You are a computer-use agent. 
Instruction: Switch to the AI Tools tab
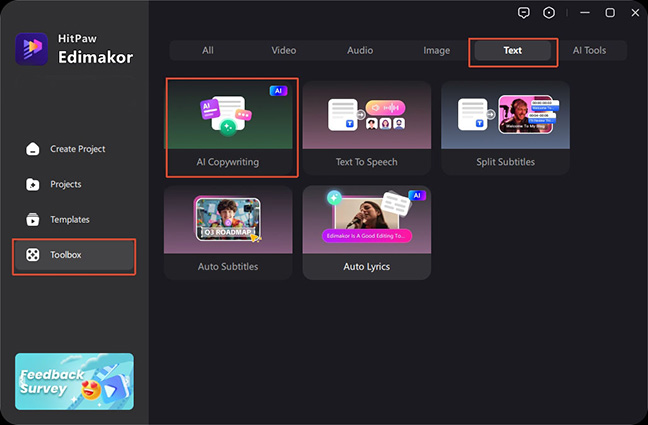coord(589,50)
